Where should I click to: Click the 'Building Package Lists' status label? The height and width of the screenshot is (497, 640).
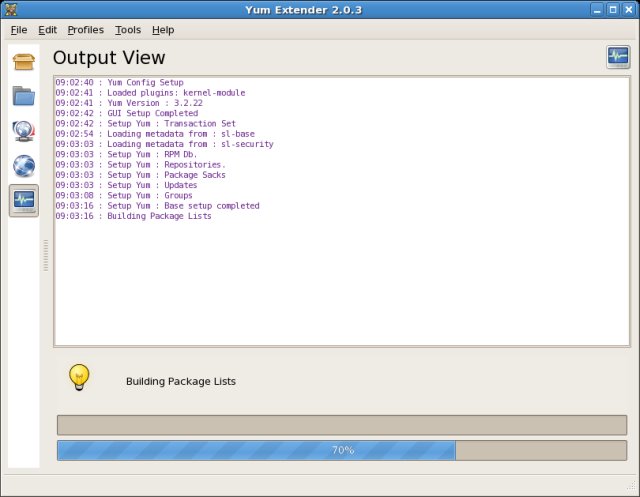[x=181, y=381]
